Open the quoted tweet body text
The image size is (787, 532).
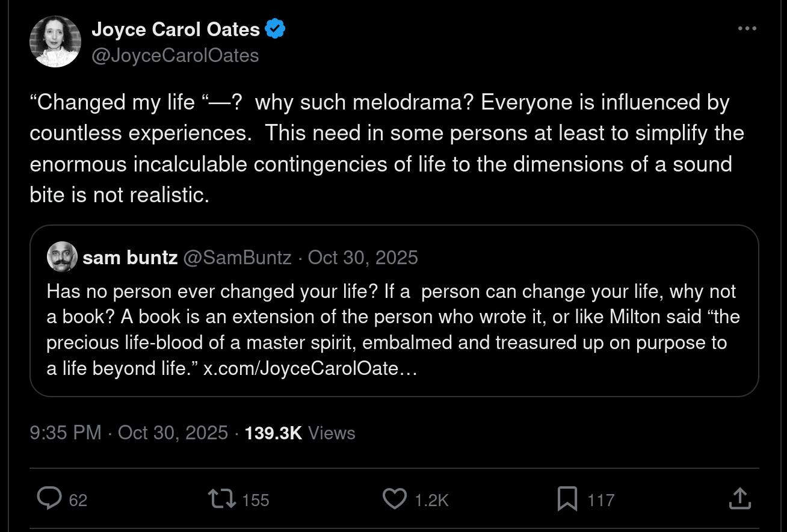391,317
